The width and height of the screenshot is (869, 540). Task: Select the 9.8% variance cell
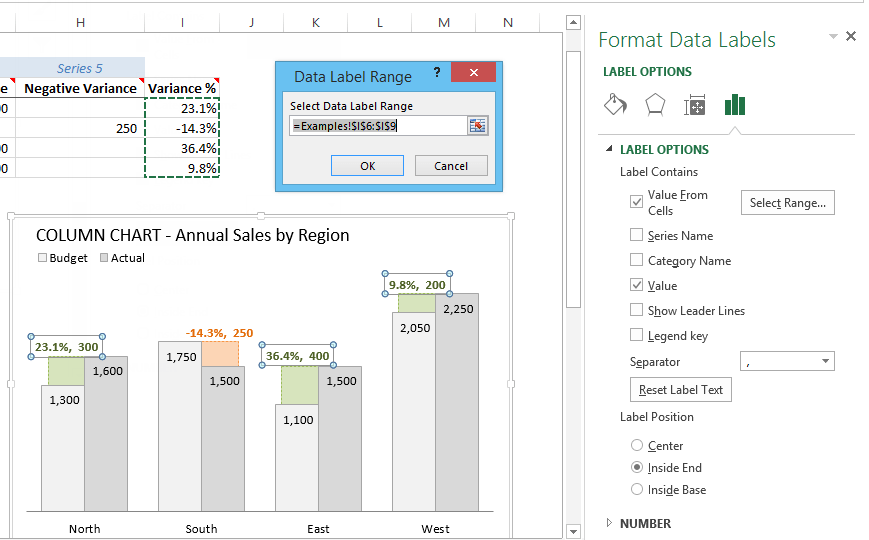click(182, 168)
